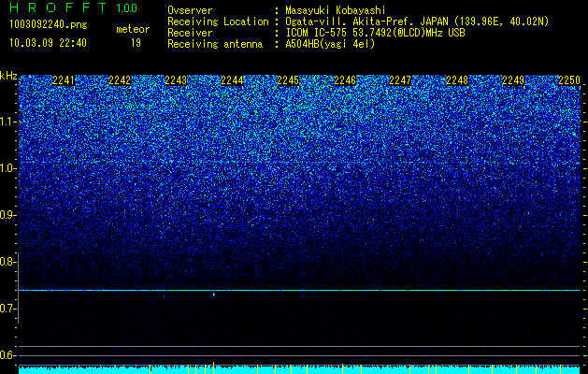
Task: Click the 0.6 kHz axis label
Action: tap(7, 355)
